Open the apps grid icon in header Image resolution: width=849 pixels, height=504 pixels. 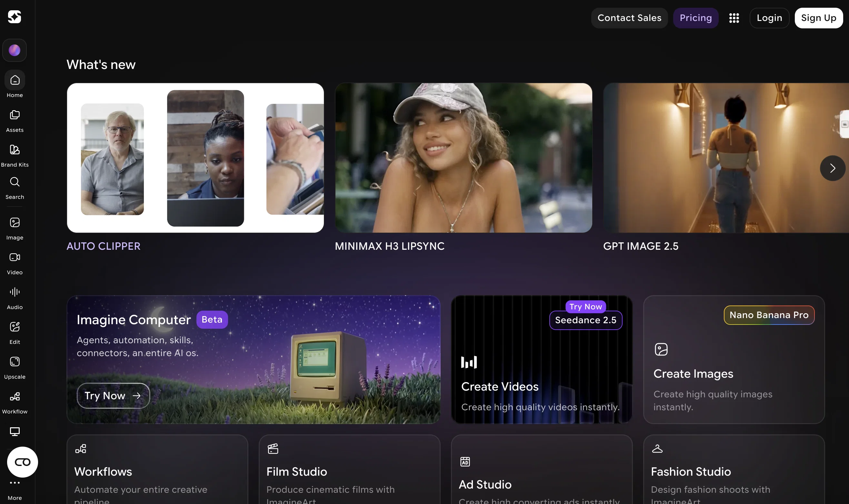coord(734,18)
